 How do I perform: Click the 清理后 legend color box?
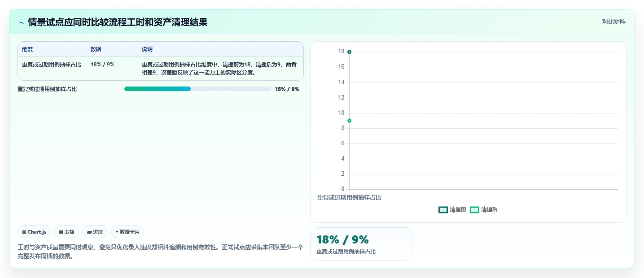coord(474,209)
